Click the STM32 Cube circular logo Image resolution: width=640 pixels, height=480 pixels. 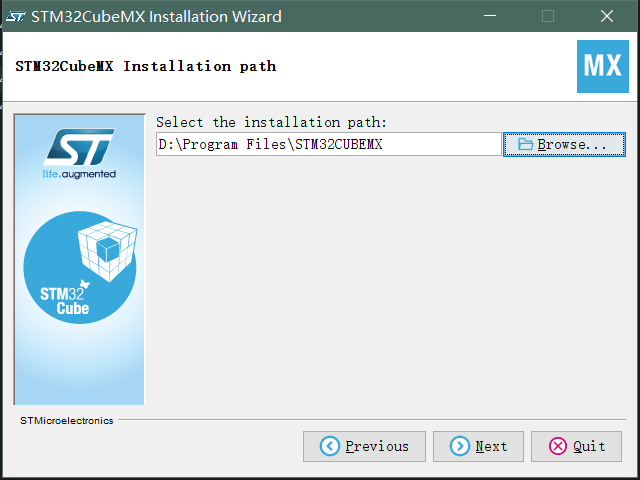tap(80, 267)
